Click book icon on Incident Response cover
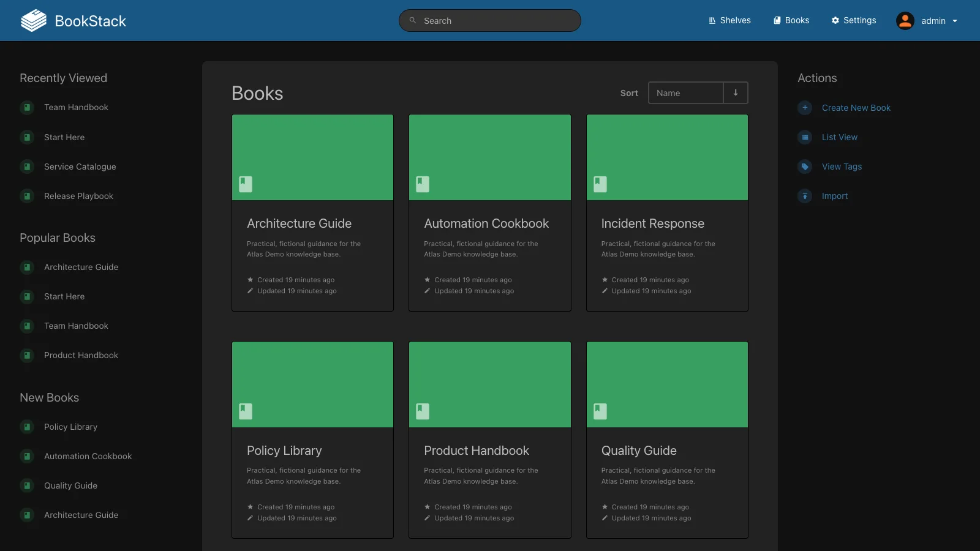 [600, 184]
